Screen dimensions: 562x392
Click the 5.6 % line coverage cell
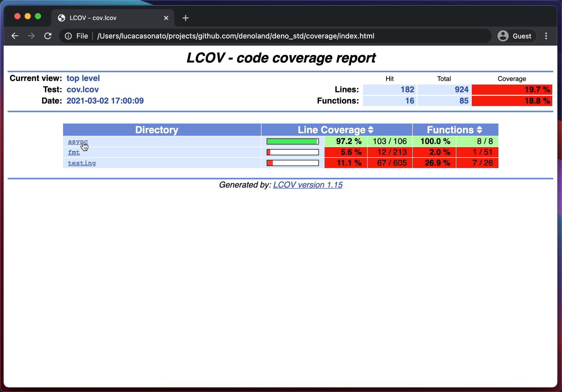pyautogui.click(x=346, y=152)
